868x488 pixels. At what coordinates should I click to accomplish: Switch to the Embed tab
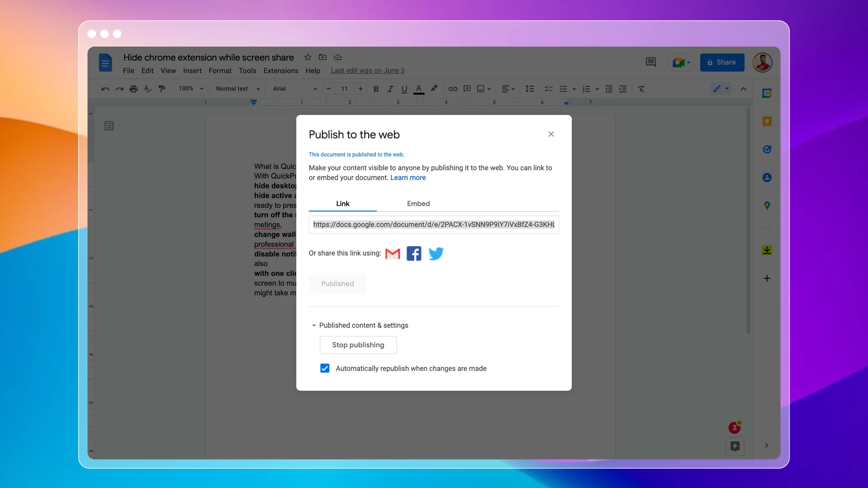point(418,204)
